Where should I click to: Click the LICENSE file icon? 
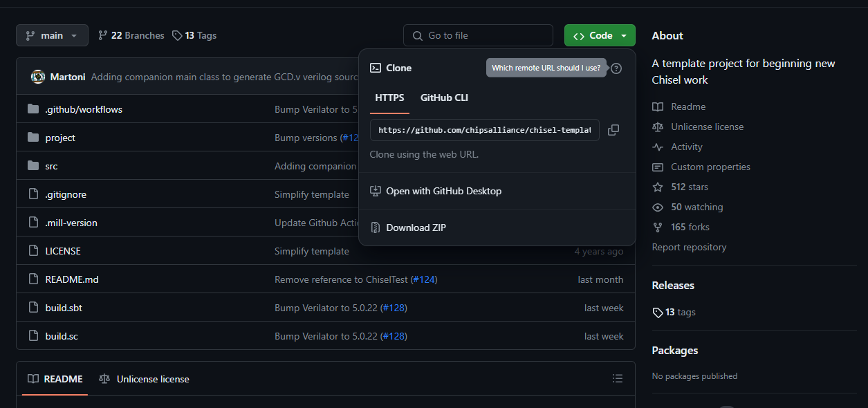pos(33,251)
